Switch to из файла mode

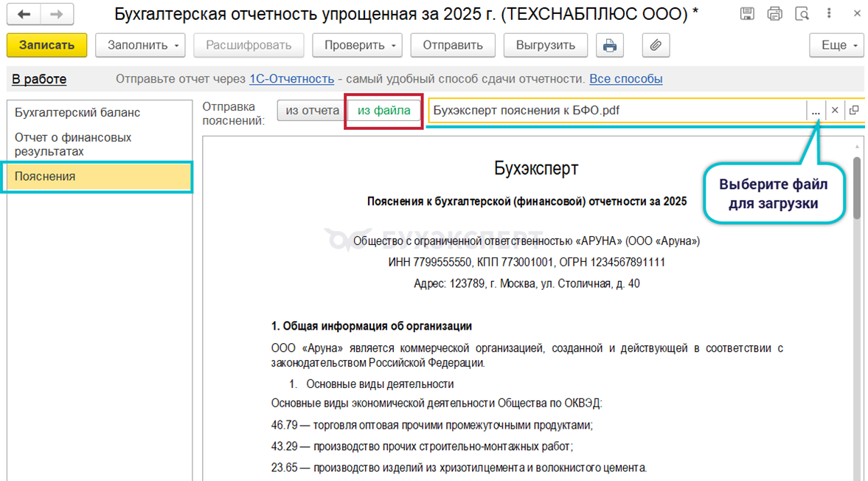point(383,111)
